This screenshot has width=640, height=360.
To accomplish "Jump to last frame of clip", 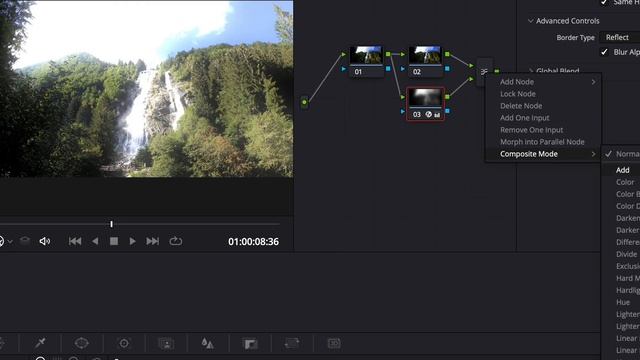I will pyautogui.click(x=153, y=241).
